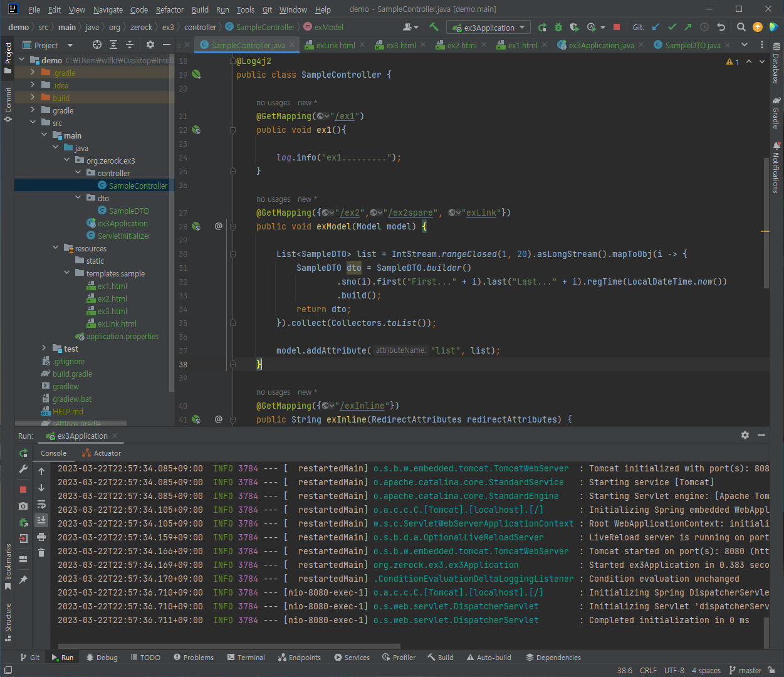Screen dimensions: 784x677
Task: Print console output with the printer icon
Action: point(41,537)
